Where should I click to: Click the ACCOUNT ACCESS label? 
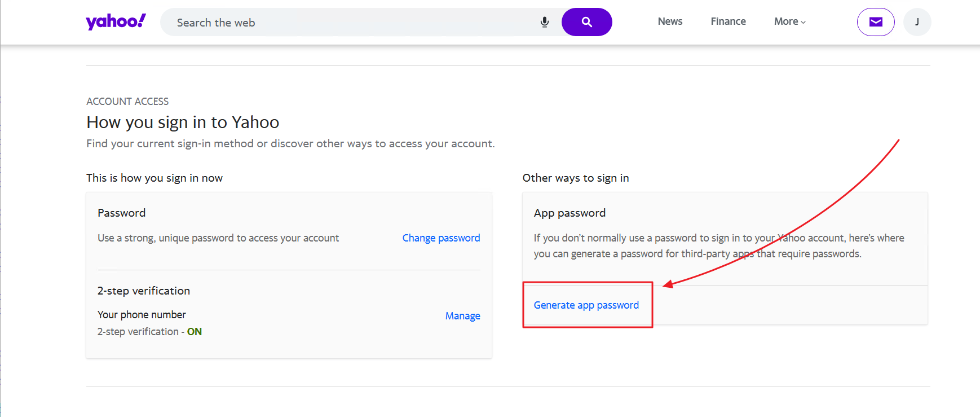127,102
